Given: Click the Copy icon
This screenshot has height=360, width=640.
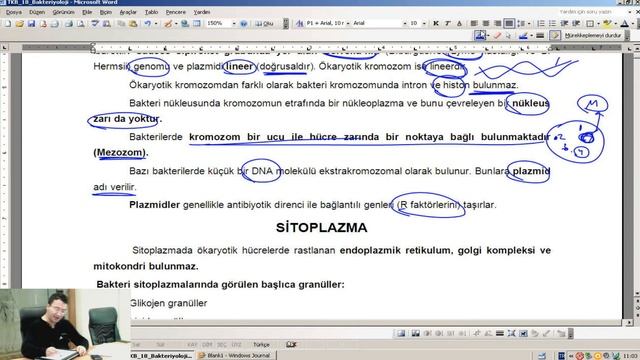Looking at the screenshot, I should tap(121, 24).
